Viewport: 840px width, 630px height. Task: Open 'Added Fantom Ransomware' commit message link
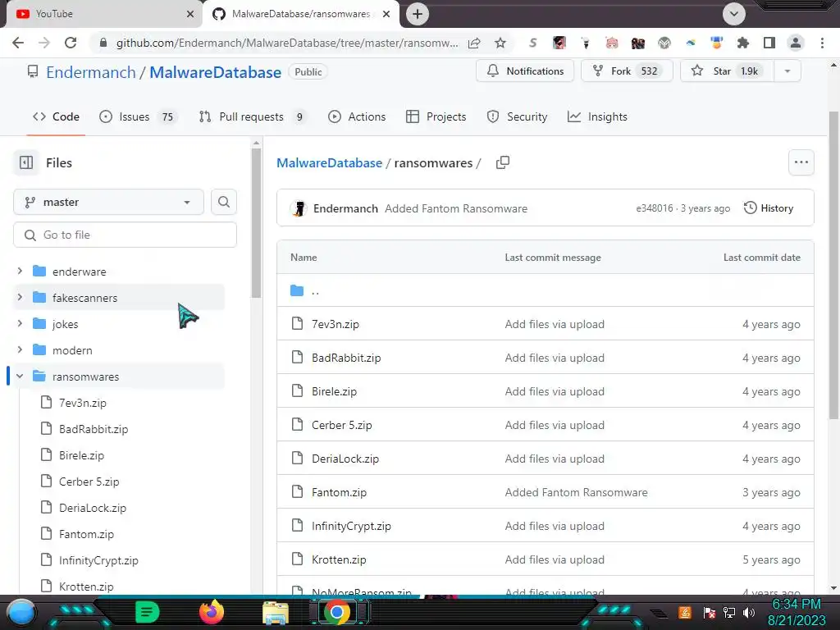tap(456, 208)
